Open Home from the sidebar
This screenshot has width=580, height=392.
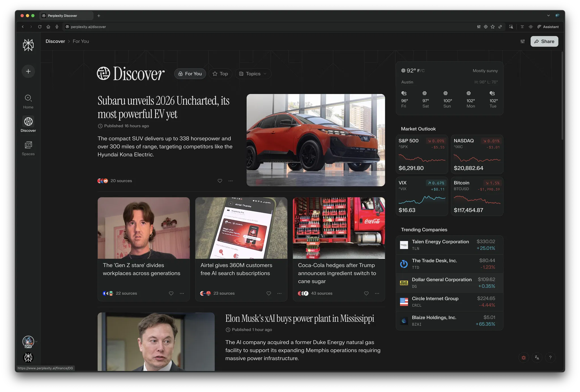(28, 102)
